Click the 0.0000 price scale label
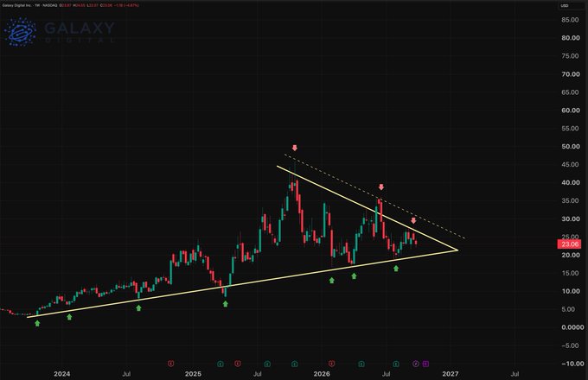Image resolution: width=588 pixels, height=380 pixels. pos(572,327)
